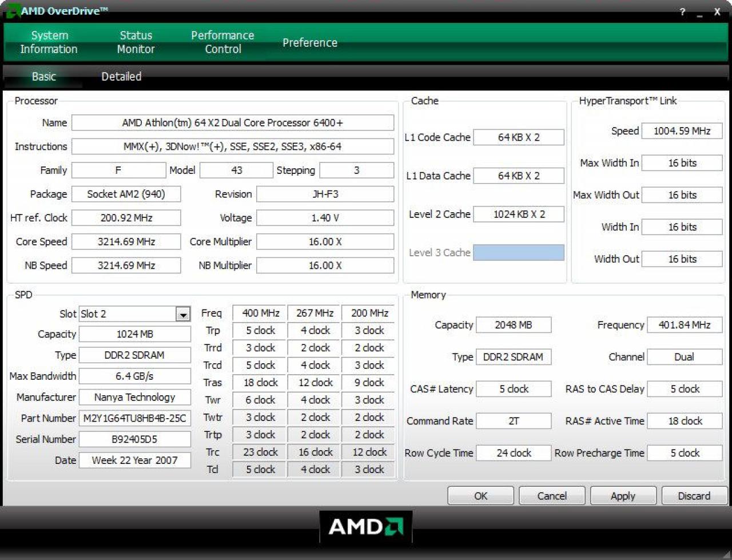Click the Command Rate 2T value
This screenshot has width=732, height=560.
click(x=514, y=421)
